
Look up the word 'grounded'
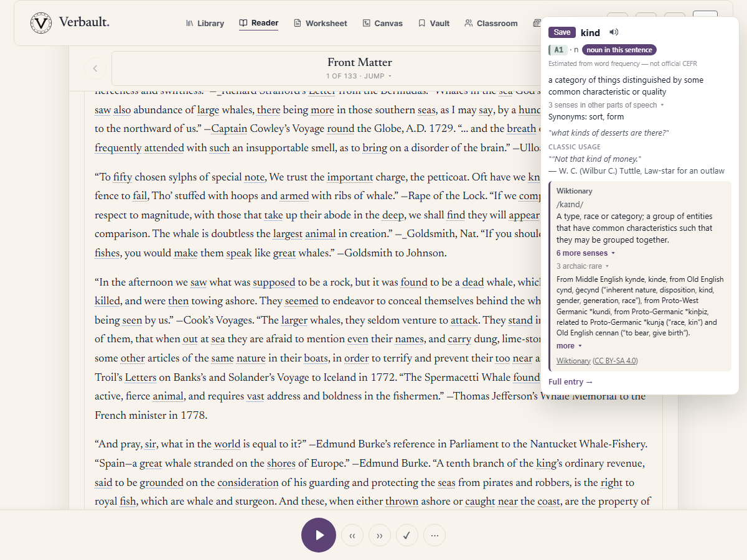click(x=162, y=483)
